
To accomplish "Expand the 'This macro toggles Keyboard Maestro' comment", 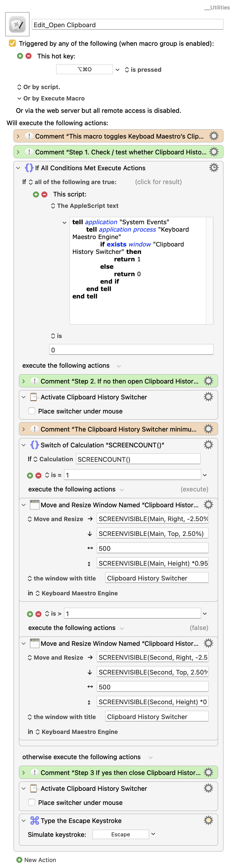I will pyautogui.click(x=18, y=136).
